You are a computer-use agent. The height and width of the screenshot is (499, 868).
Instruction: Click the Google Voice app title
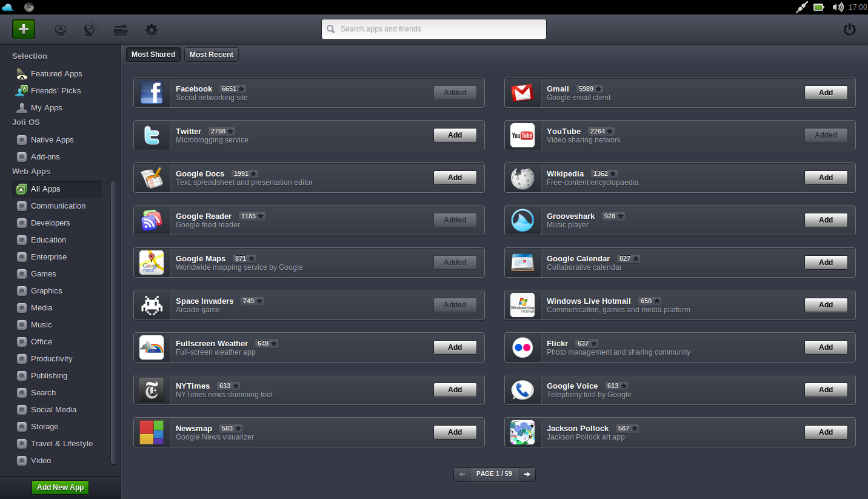tap(572, 386)
